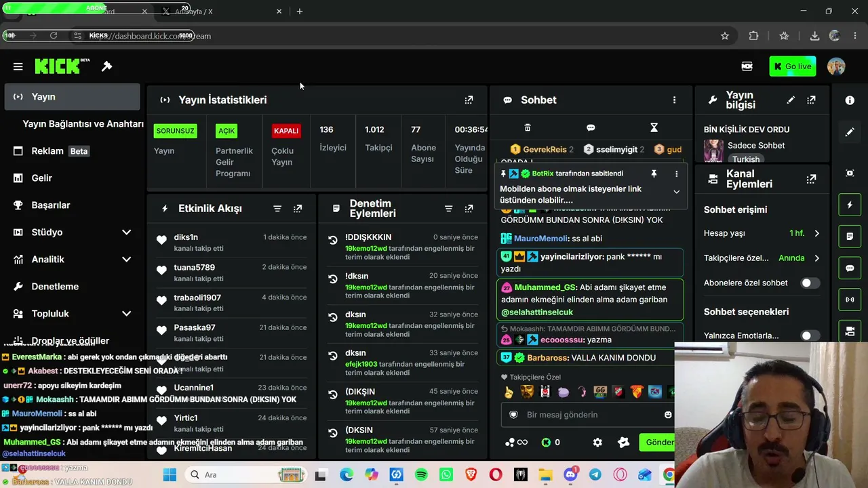Click MauroMemoli username in Sohbet panel
868x488 pixels.
click(x=540, y=239)
